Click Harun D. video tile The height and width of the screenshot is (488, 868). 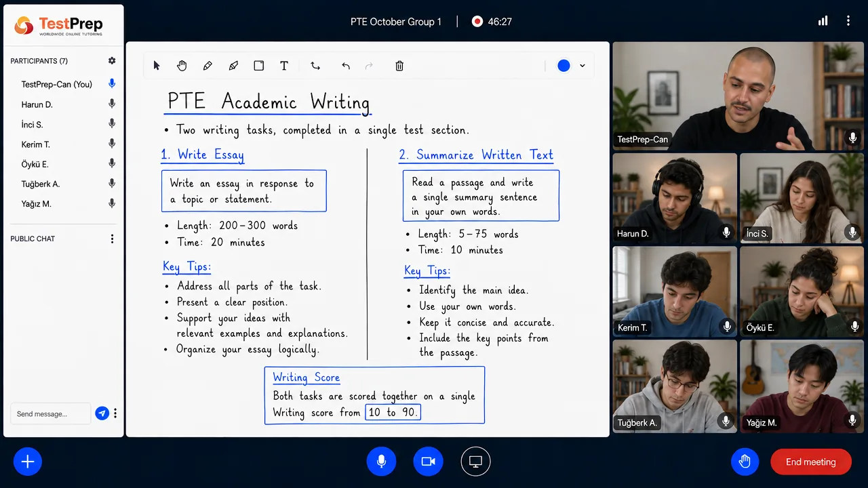675,198
